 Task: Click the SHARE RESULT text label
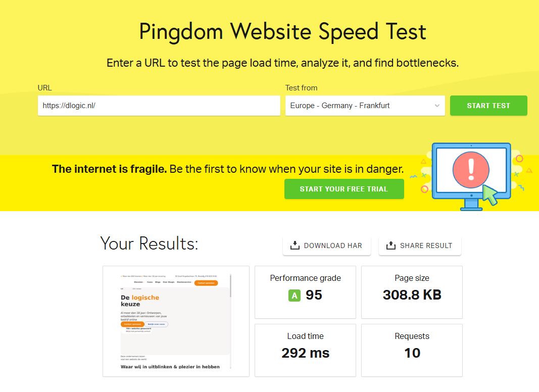tap(426, 246)
